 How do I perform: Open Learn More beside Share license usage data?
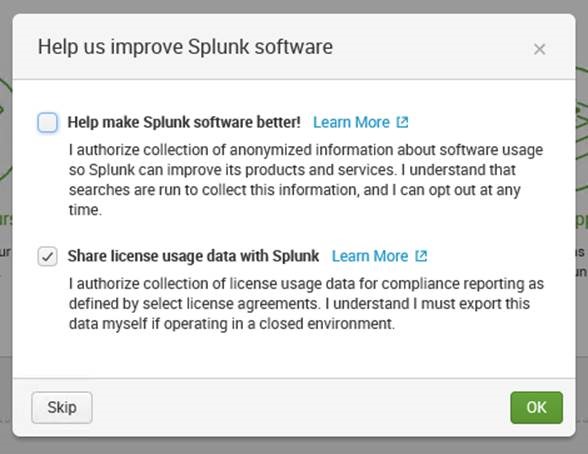point(370,256)
